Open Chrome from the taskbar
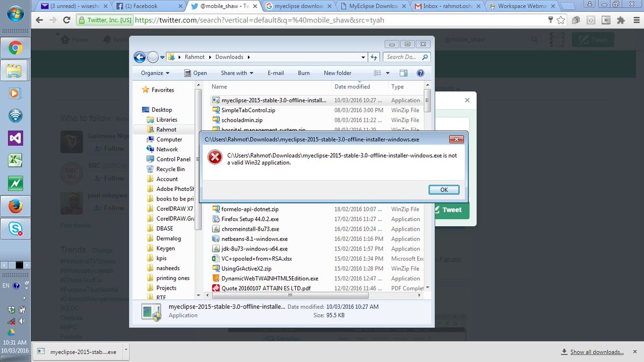644x362 pixels. tap(15, 49)
